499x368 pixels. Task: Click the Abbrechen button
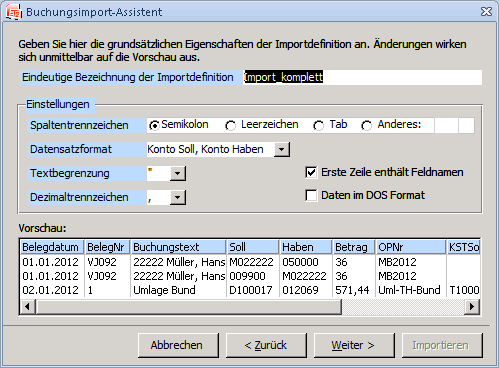point(178,345)
